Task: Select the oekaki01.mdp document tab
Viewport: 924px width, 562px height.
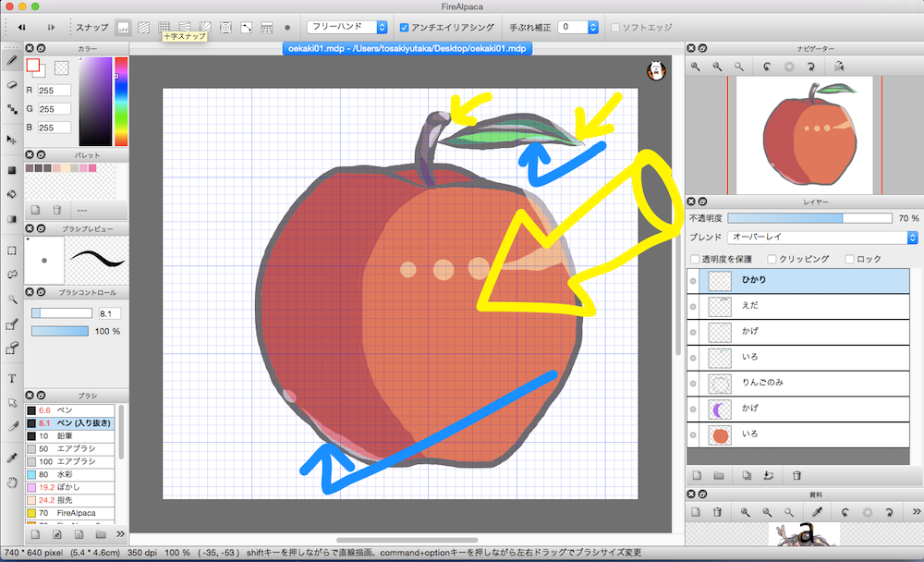Action: pos(407,48)
